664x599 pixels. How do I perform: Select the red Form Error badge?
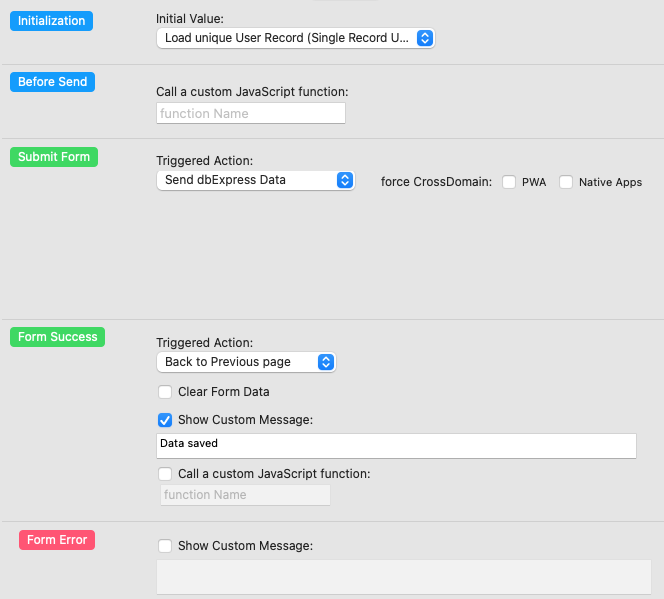point(57,540)
